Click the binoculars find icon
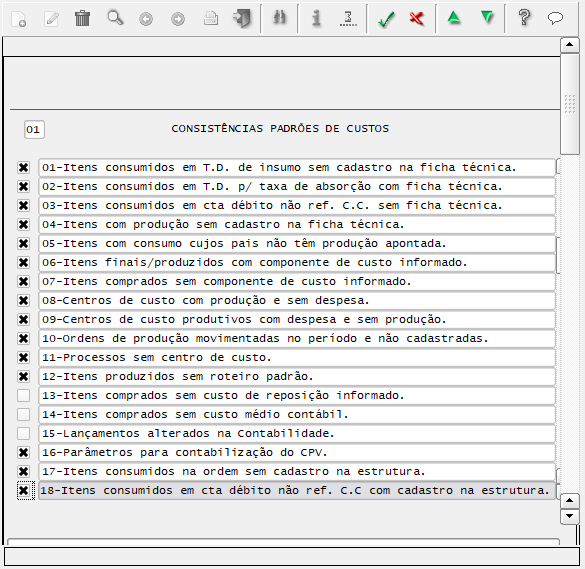The height and width of the screenshot is (569, 585). pos(279,18)
